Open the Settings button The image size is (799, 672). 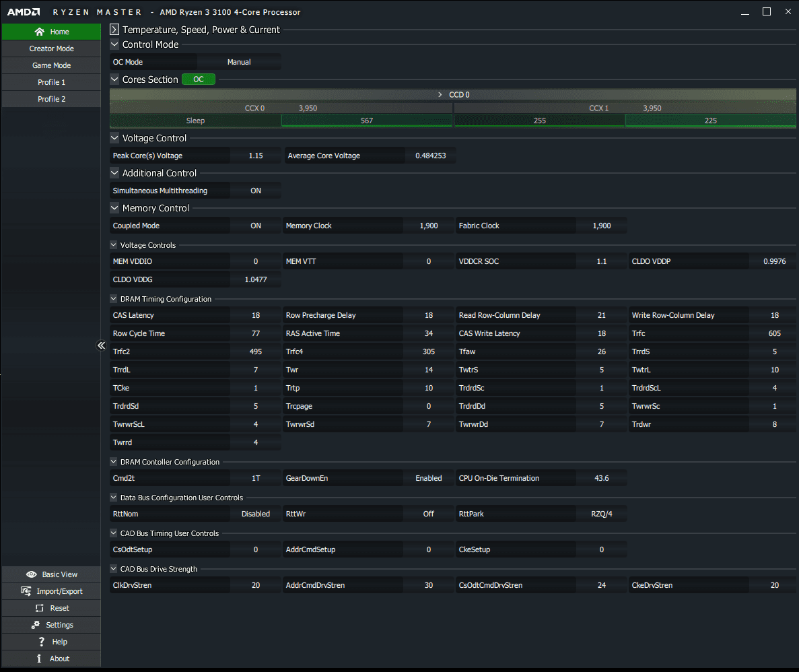[x=51, y=625]
